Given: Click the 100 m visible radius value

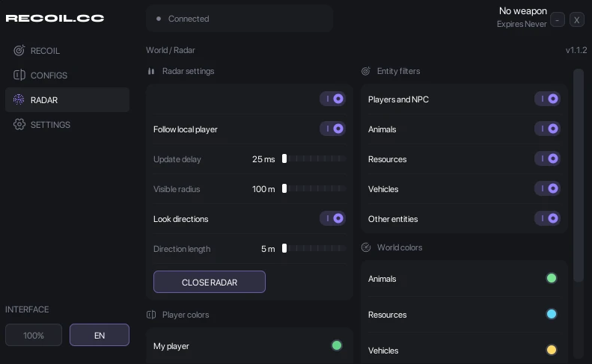Looking at the screenshot, I should 263,189.
